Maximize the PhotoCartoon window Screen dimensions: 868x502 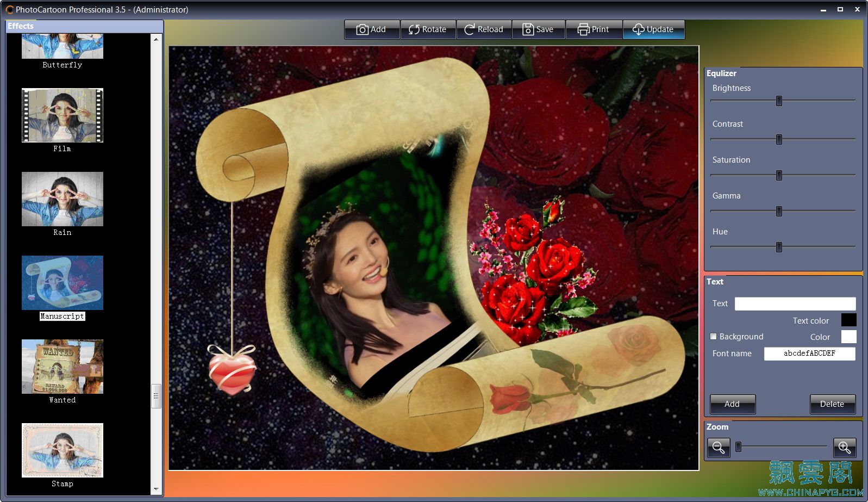pyautogui.click(x=840, y=10)
